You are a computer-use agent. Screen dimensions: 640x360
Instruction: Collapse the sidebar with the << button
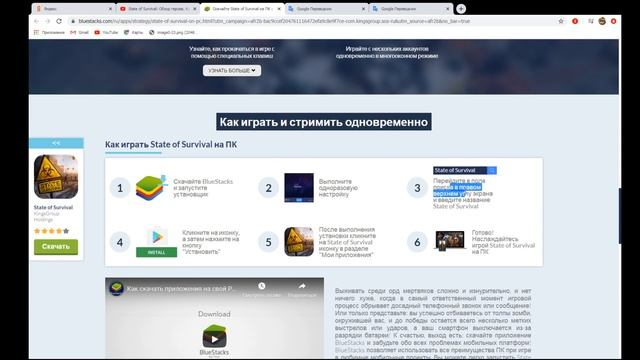(x=56, y=143)
